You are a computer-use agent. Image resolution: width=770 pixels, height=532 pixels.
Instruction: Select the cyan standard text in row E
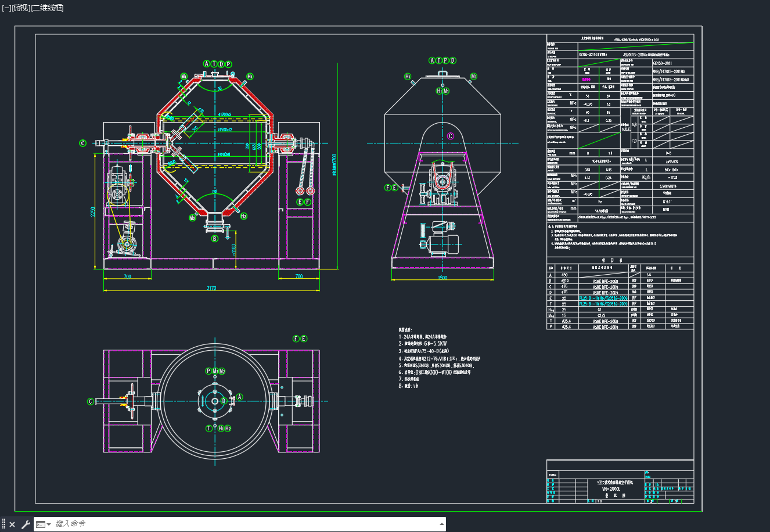pos(603,298)
